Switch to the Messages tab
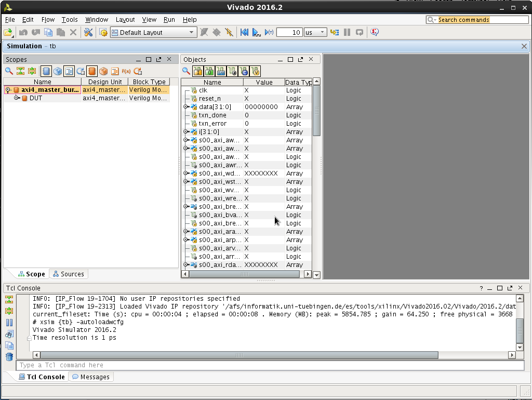Image resolution: width=532 pixels, height=400 pixels. point(91,377)
